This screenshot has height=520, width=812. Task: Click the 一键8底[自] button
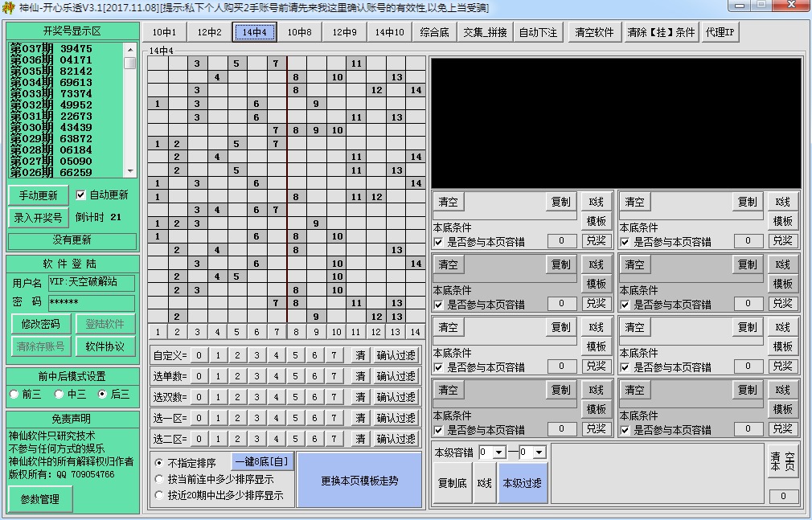pos(263,461)
